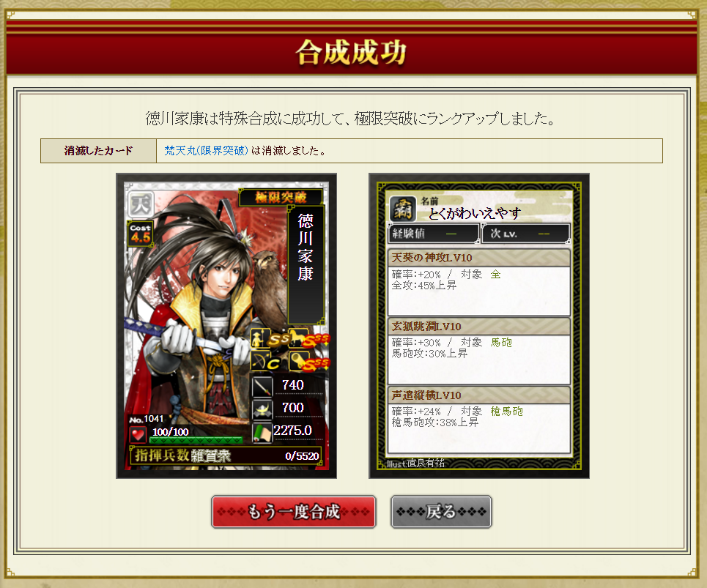Click the green HP gauge bar
The width and height of the screenshot is (707, 588).
[196, 440]
